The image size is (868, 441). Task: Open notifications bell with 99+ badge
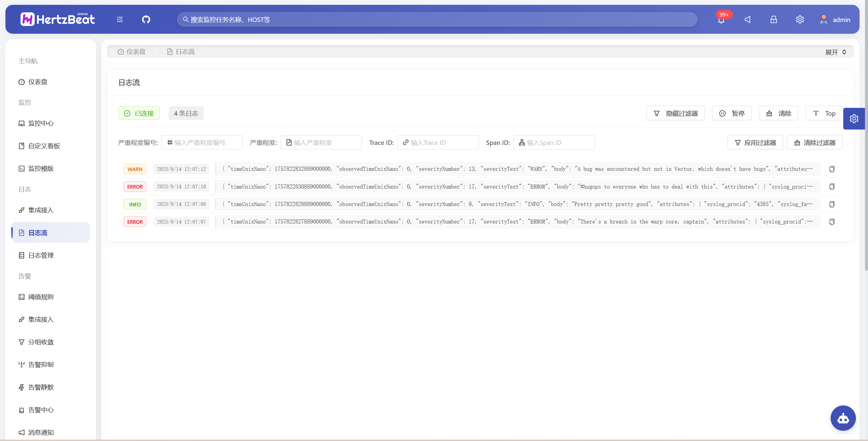(721, 20)
